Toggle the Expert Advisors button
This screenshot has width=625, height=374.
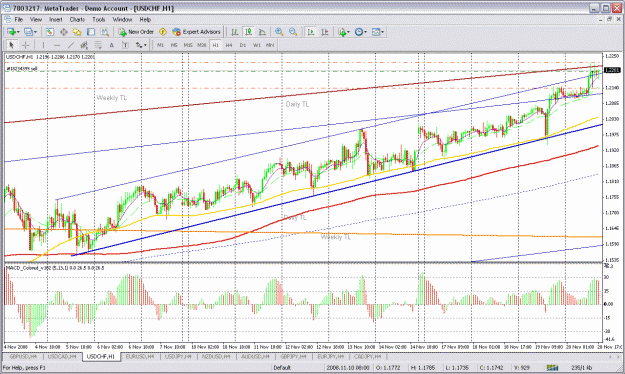196,32
